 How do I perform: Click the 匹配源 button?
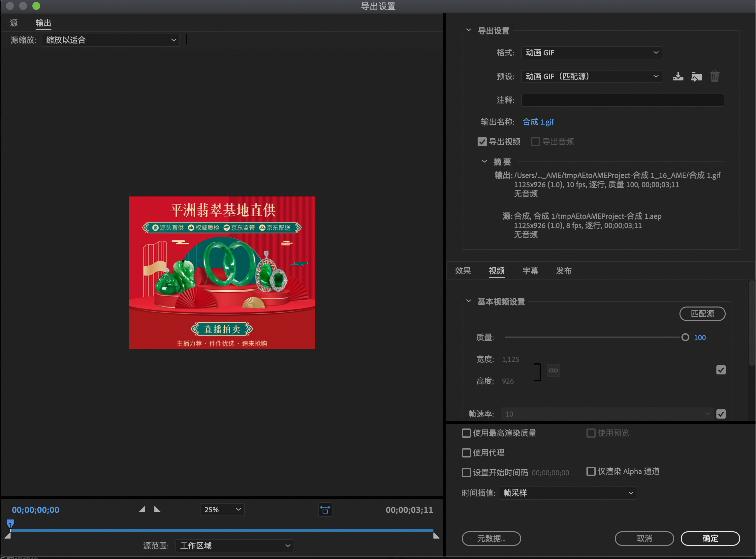(702, 314)
